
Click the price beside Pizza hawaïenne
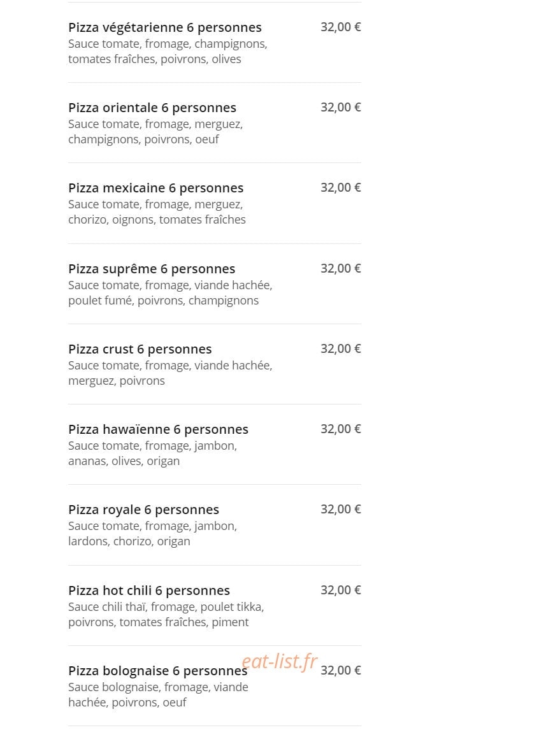click(341, 429)
